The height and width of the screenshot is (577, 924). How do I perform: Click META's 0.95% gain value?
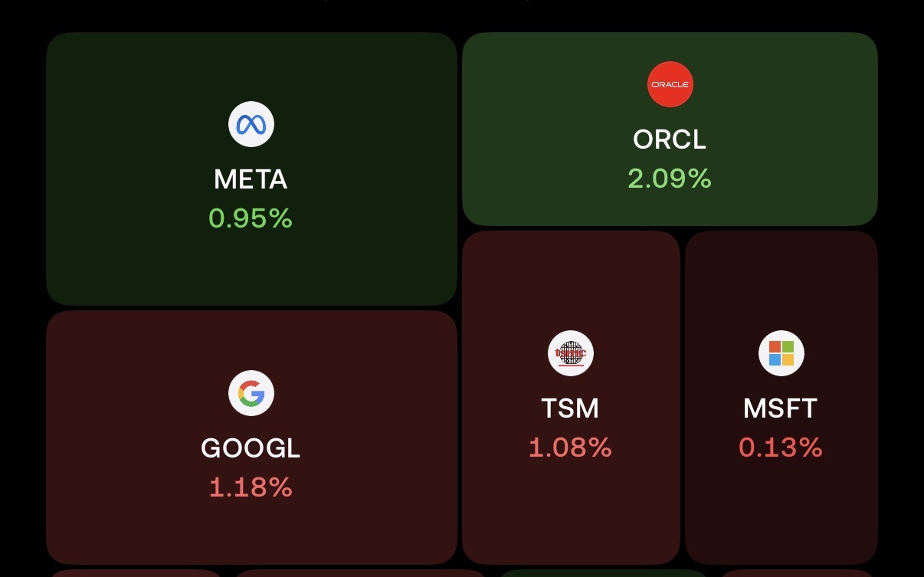(x=251, y=219)
